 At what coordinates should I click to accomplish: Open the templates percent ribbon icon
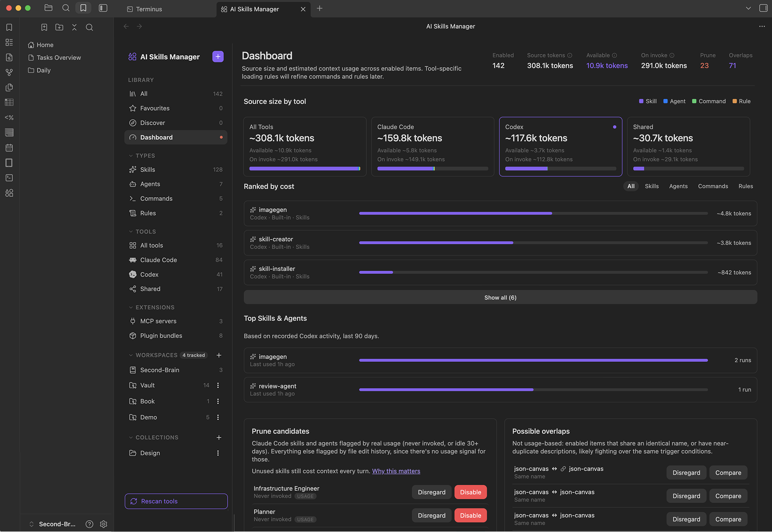click(x=9, y=118)
